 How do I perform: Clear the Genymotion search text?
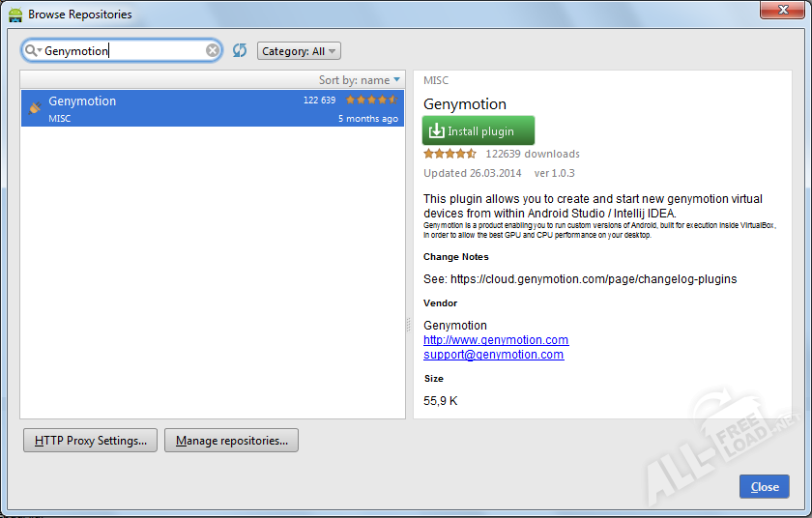point(213,50)
